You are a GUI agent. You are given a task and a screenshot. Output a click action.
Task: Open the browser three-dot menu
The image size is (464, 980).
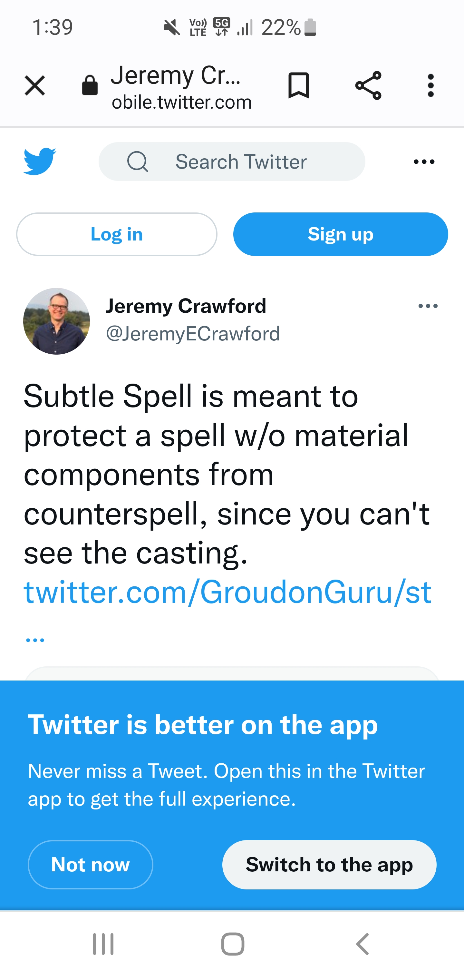pyautogui.click(x=430, y=85)
